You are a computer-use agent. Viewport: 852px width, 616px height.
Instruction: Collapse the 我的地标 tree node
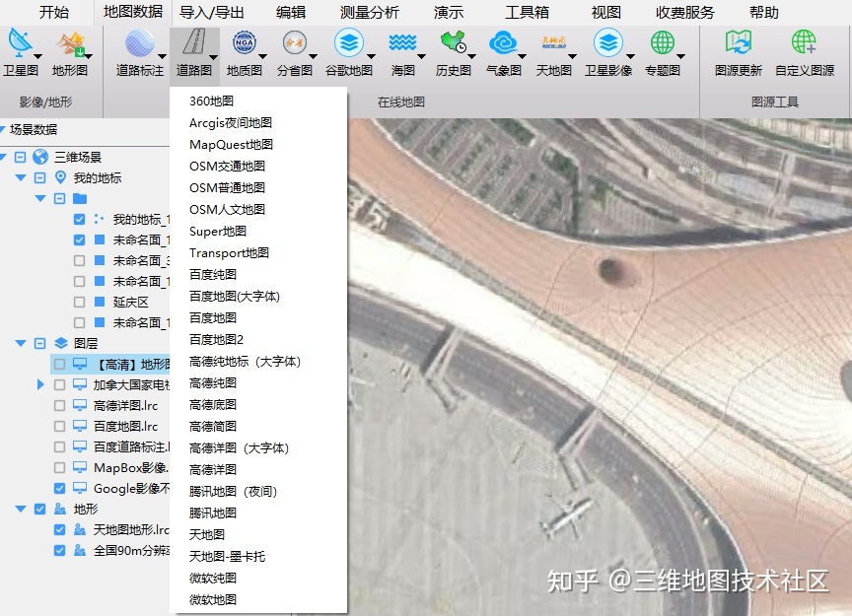[x=21, y=178]
